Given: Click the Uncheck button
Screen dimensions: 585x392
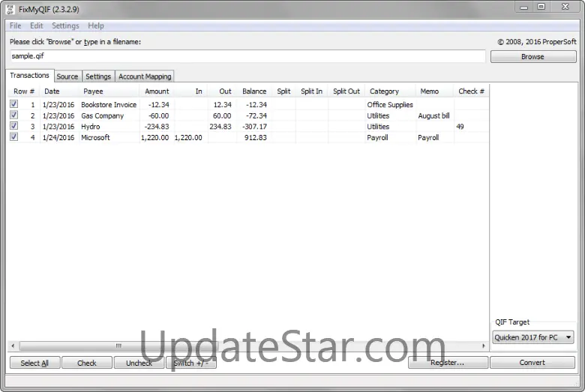Looking at the screenshot, I should (139, 363).
